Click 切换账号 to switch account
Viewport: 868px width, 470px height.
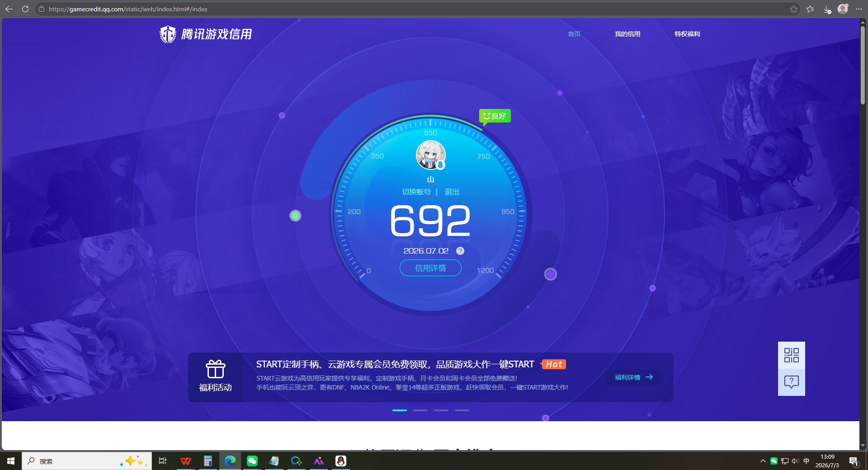click(416, 192)
